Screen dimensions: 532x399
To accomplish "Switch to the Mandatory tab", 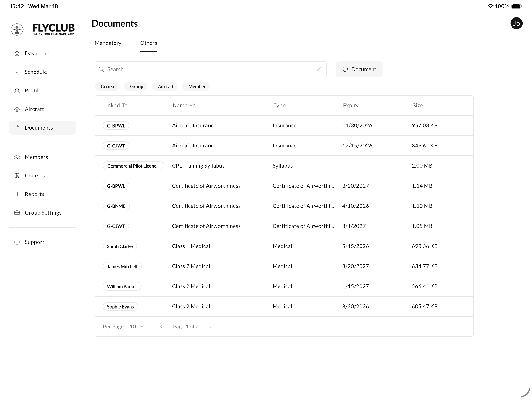I will [x=108, y=43].
